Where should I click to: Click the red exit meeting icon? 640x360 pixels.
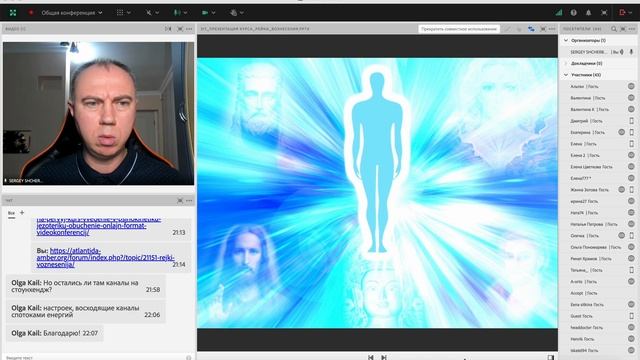tap(622, 13)
